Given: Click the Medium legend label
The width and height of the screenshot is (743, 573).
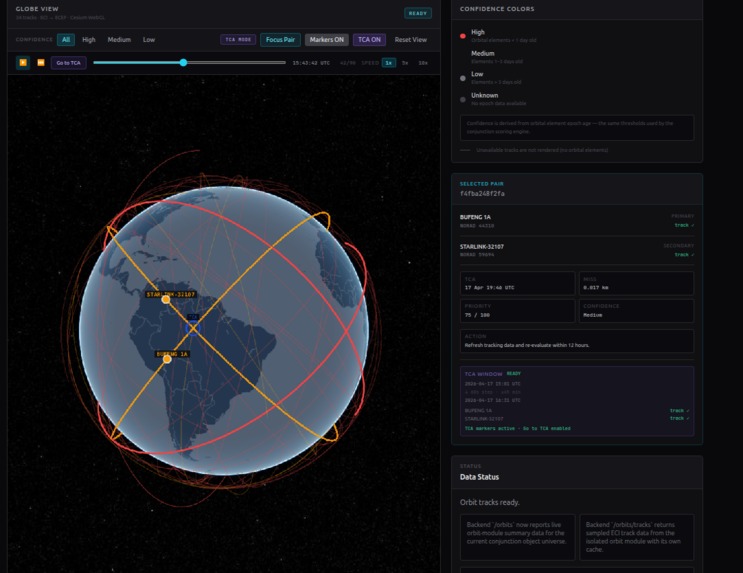Looking at the screenshot, I should [x=482, y=54].
